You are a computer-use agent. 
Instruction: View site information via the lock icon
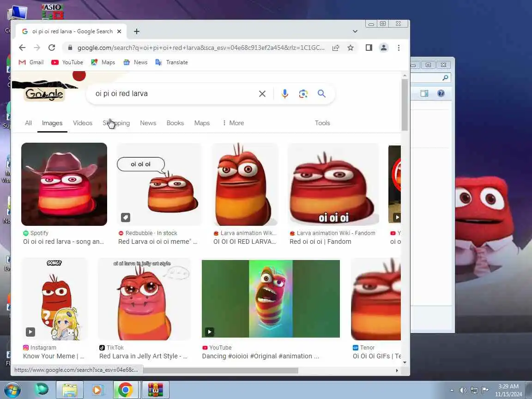(x=70, y=48)
